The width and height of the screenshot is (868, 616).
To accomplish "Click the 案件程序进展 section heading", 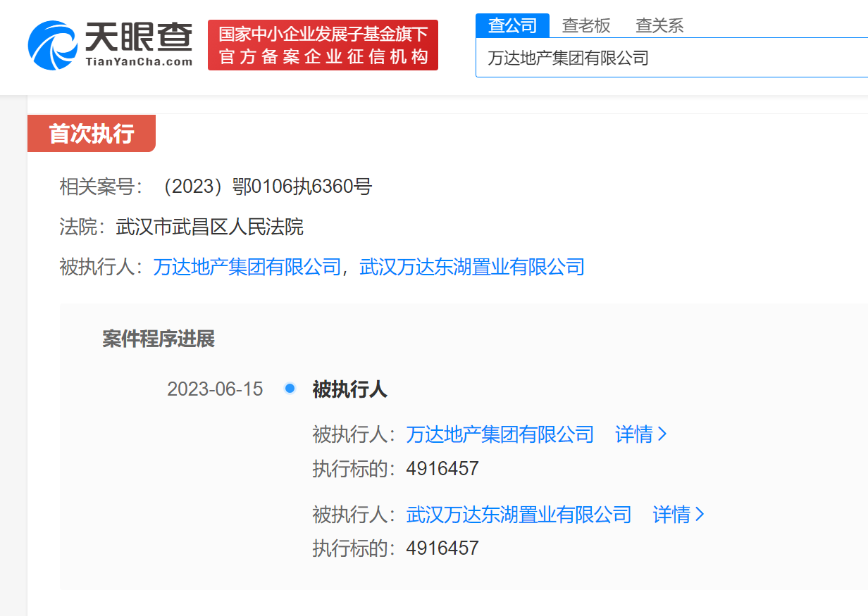I will pyautogui.click(x=159, y=339).
